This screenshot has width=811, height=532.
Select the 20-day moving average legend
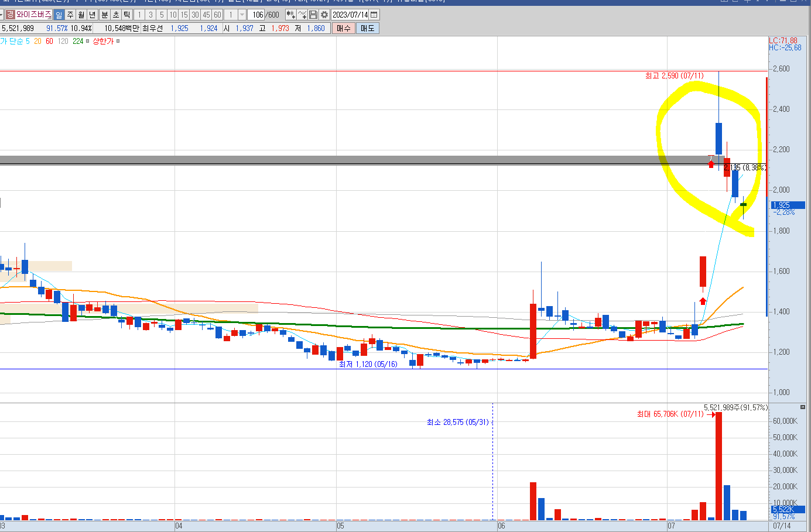(37, 41)
